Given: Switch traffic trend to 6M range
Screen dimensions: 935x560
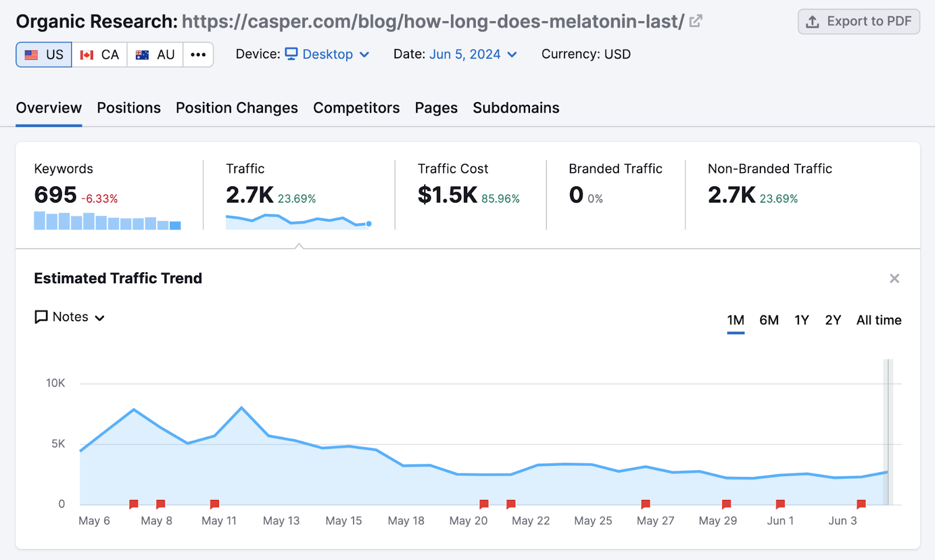Looking at the screenshot, I should [769, 320].
